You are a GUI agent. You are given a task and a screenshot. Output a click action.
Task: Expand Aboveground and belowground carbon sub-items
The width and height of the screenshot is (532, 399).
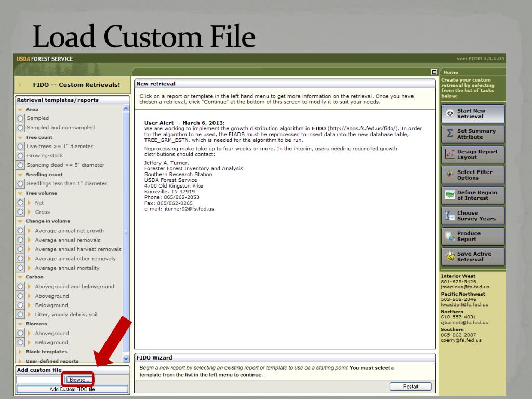click(29, 287)
